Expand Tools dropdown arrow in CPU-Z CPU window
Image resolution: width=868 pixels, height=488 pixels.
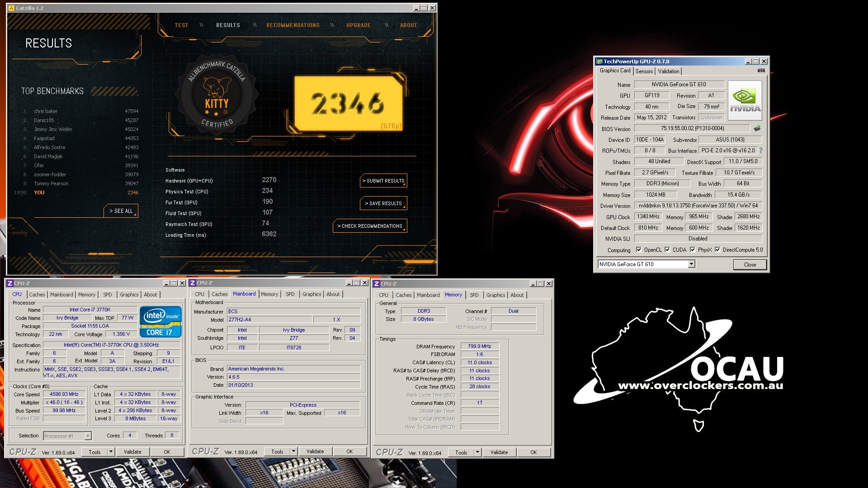point(110,452)
